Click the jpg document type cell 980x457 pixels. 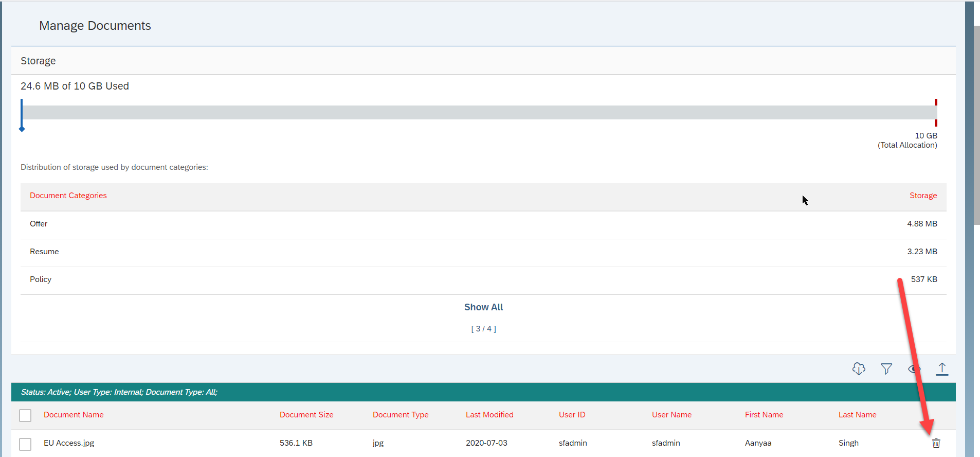coord(378,444)
